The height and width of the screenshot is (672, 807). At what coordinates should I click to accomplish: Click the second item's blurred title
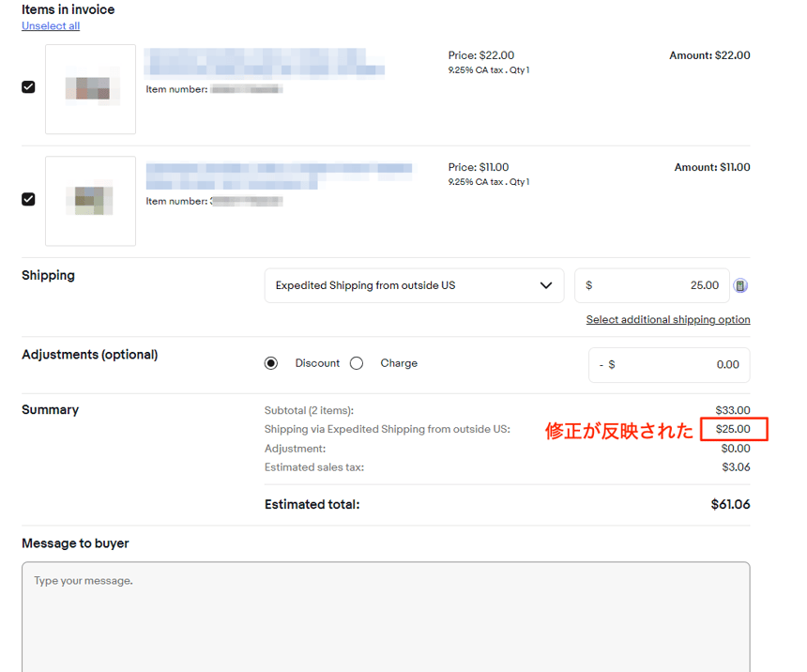(278, 176)
